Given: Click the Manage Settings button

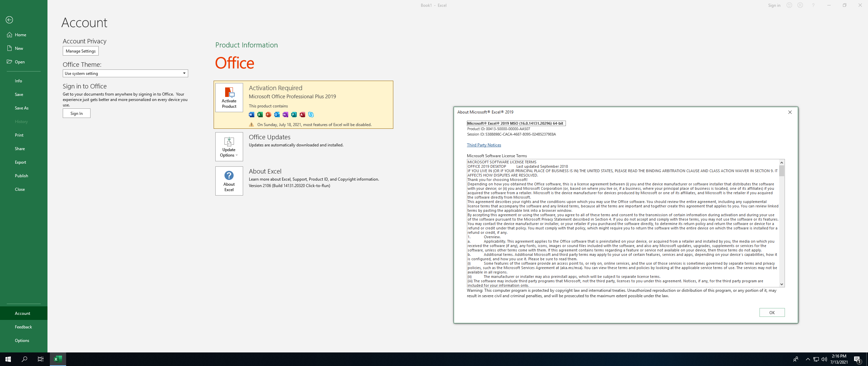Looking at the screenshot, I should click(81, 51).
